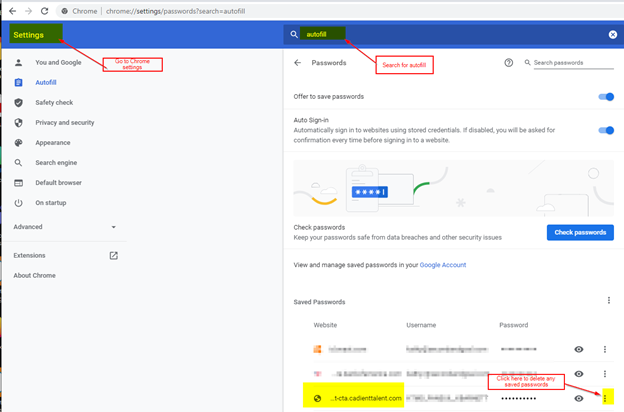
Task: Disable the Auto Sign-in switch
Action: click(x=606, y=130)
